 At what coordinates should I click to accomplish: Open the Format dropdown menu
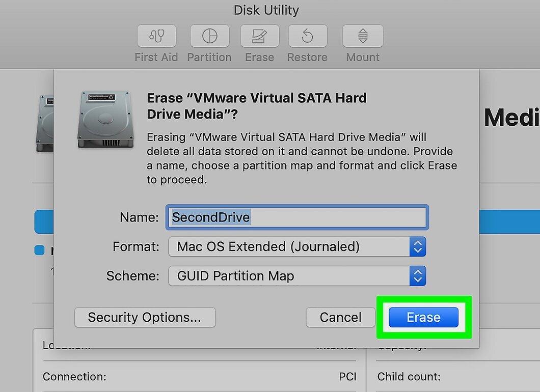coord(297,246)
